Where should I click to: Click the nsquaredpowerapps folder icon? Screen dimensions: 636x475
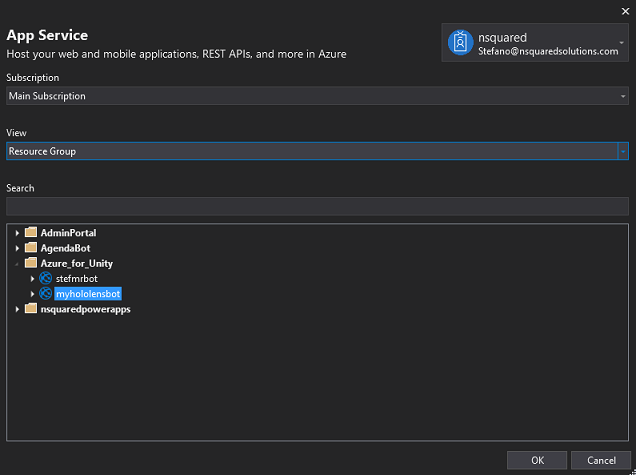coord(31,309)
